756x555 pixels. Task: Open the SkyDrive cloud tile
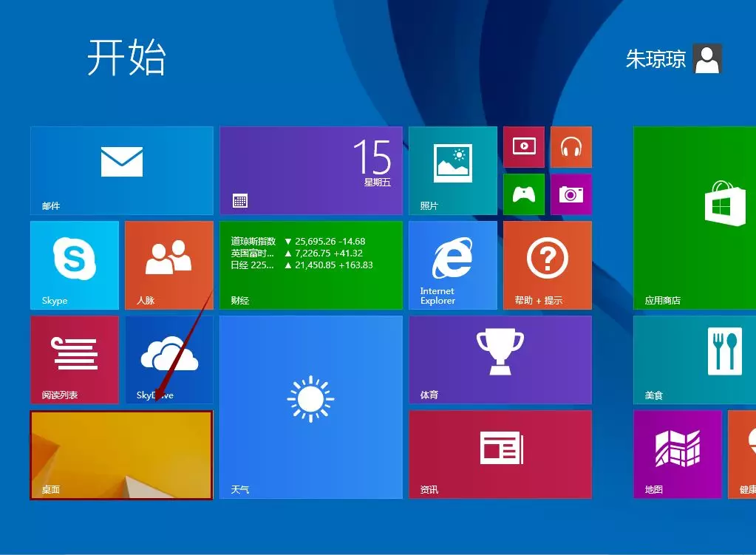coord(168,360)
